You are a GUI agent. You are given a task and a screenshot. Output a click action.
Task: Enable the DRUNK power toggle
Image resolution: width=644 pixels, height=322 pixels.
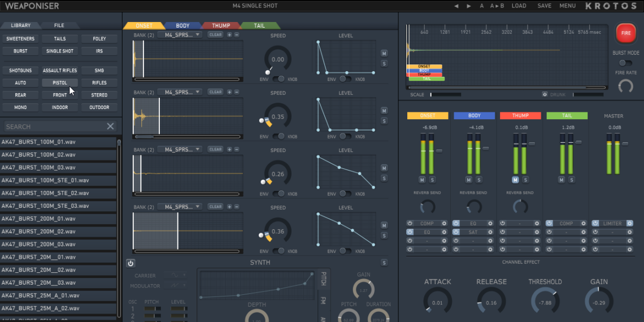coord(545,94)
